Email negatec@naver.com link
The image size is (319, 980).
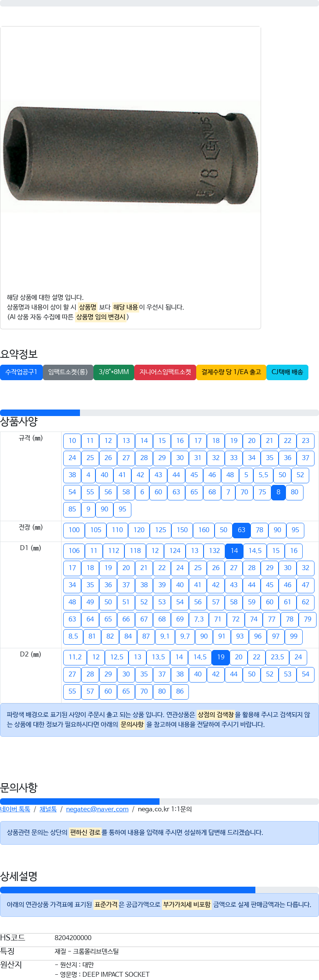point(97,809)
